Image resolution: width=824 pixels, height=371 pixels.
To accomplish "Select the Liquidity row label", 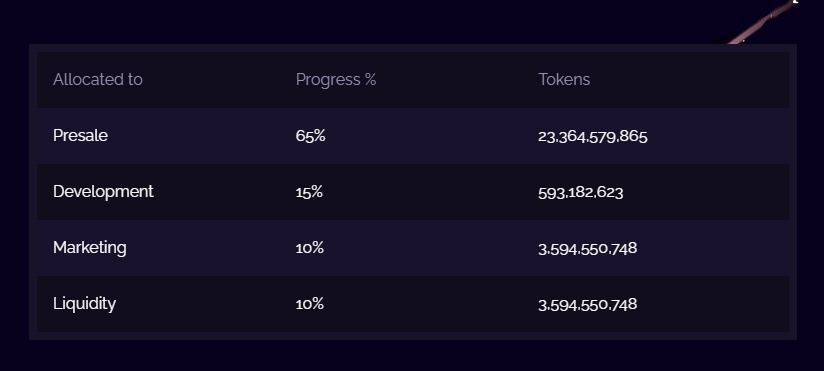I will pyautogui.click(x=85, y=304).
